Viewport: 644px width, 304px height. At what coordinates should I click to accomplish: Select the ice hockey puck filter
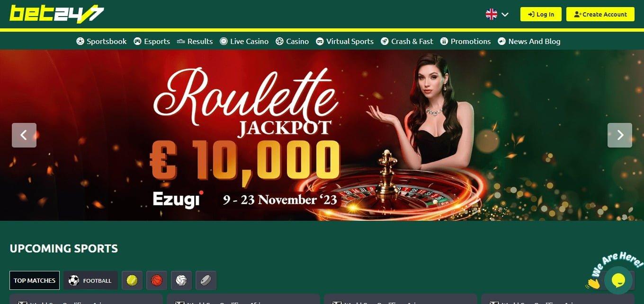click(206, 280)
